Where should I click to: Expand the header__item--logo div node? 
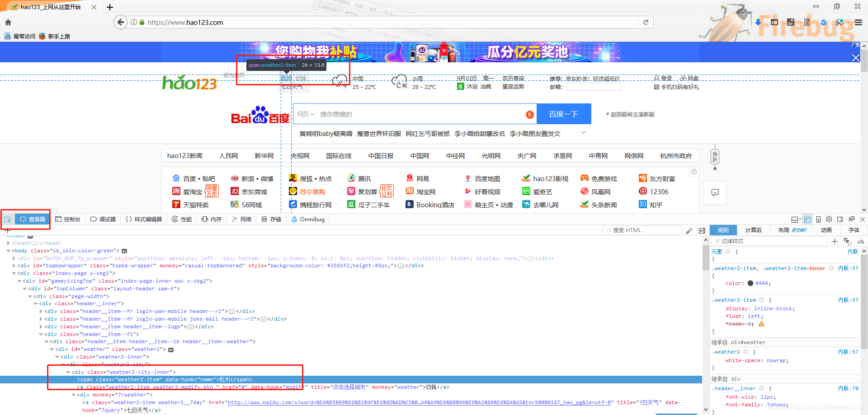41,326
